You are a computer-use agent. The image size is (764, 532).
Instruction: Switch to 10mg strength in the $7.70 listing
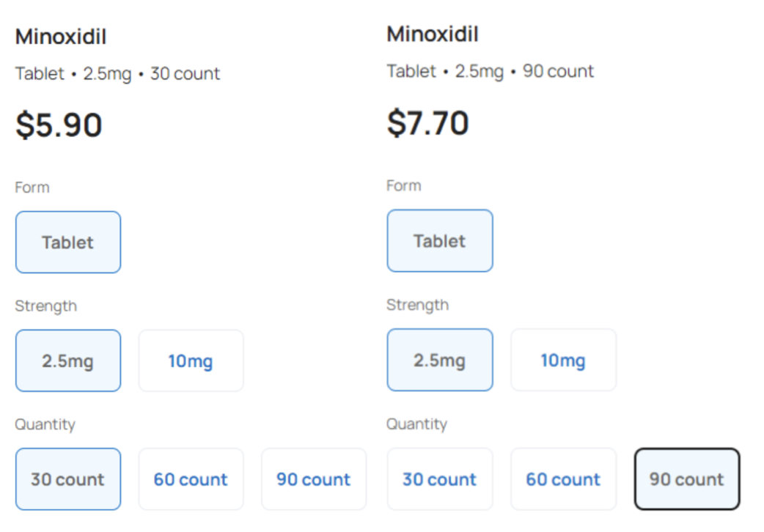pyautogui.click(x=563, y=360)
